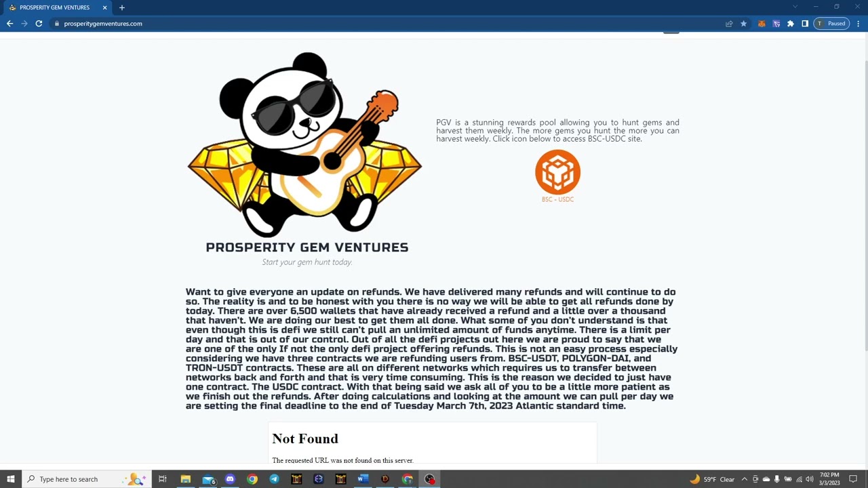Open Microsoft Word from the taskbar
This screenshot has height=488, width=868.
point(363,479)
